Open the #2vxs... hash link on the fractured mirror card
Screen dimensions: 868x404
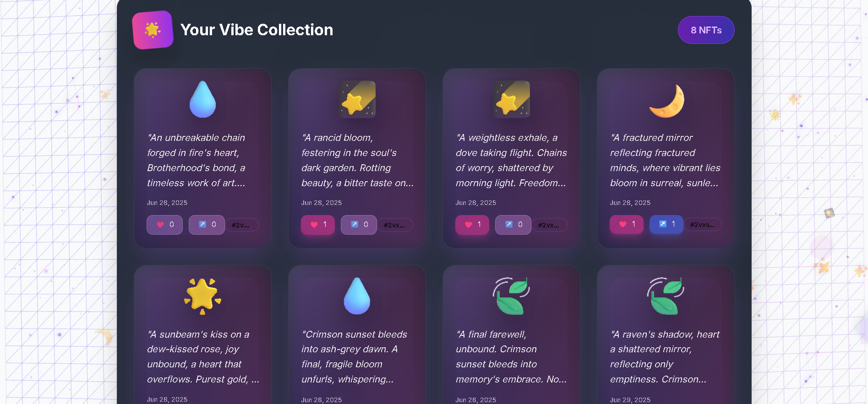(702, 225)
